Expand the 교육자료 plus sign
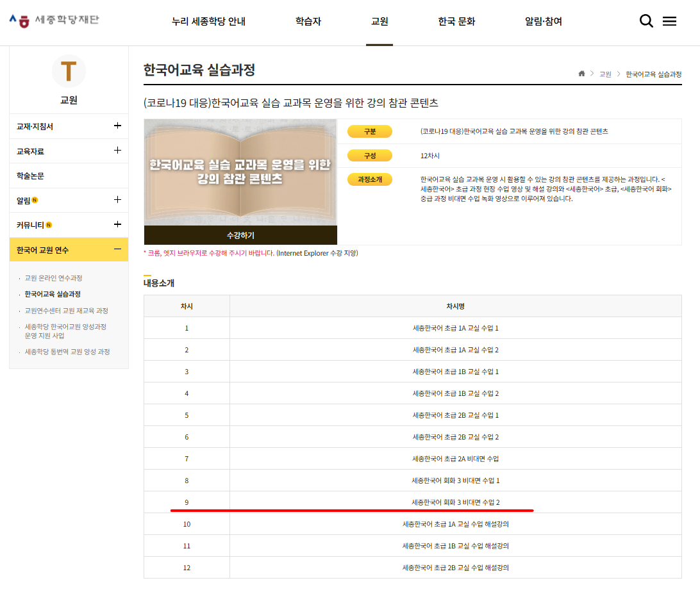700x592 pixels. pyautogui.click(x=117, y=151)
